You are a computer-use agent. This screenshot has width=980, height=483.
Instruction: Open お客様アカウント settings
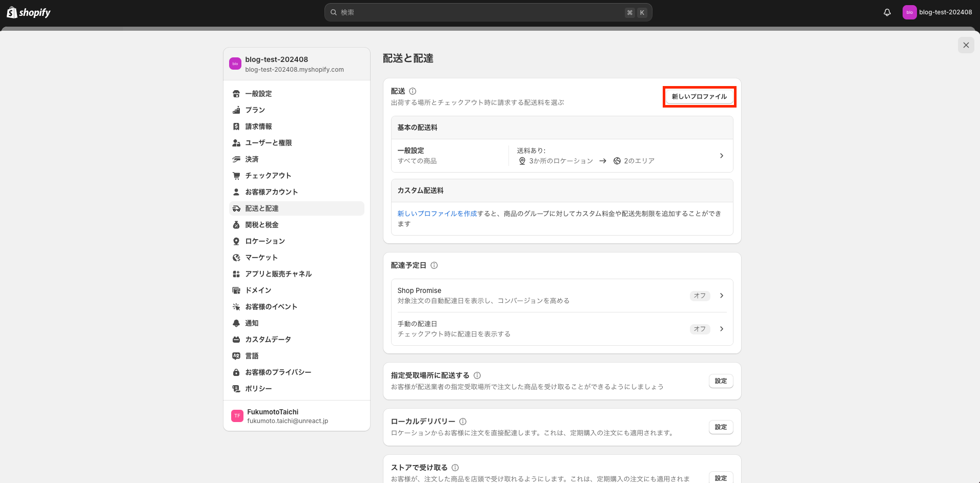[x=296, y=192]
